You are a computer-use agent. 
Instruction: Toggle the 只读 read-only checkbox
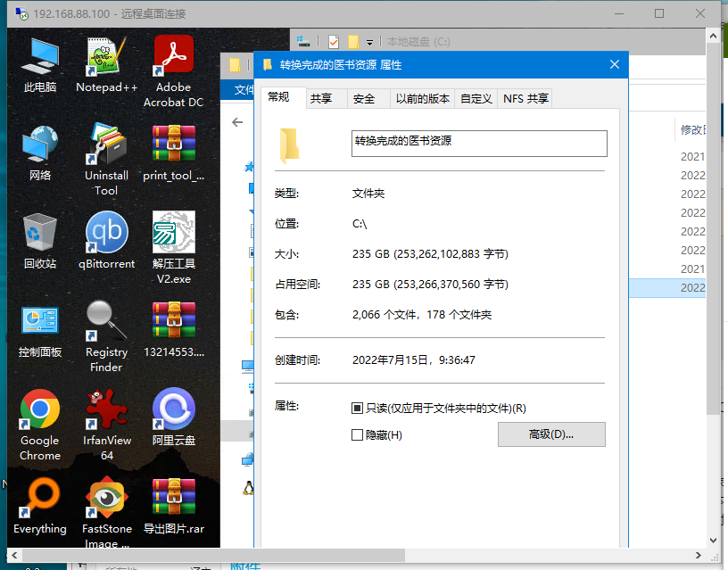[358, 409]
